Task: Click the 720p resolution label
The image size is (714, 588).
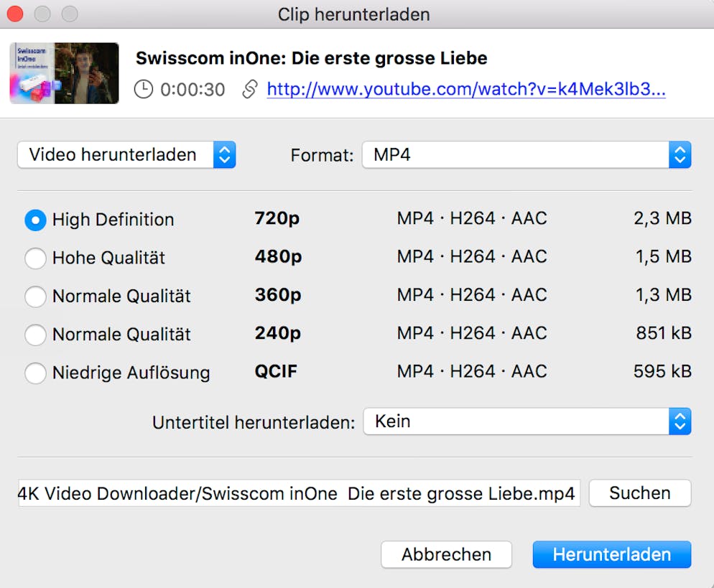Action: [277, 219]
